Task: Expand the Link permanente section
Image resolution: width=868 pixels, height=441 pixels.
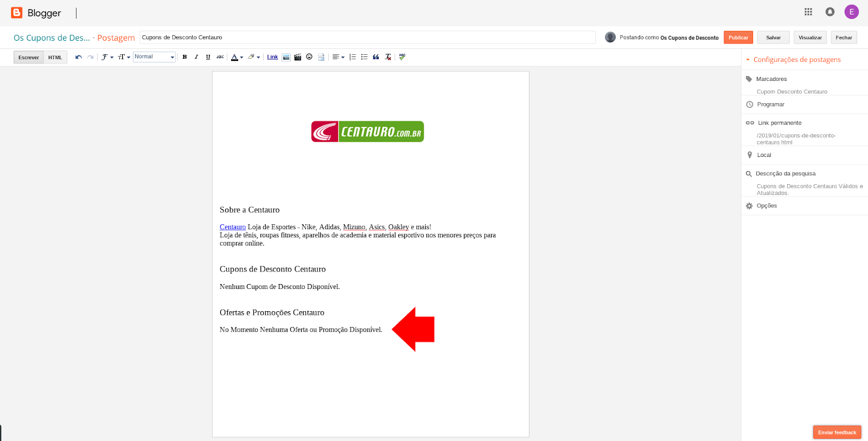Action: pos(779,123)
